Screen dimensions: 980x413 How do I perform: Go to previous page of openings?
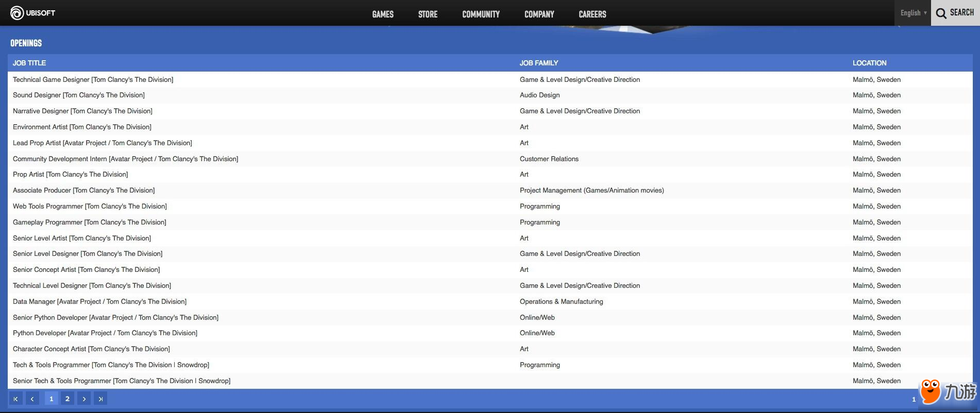click(32, 399)
